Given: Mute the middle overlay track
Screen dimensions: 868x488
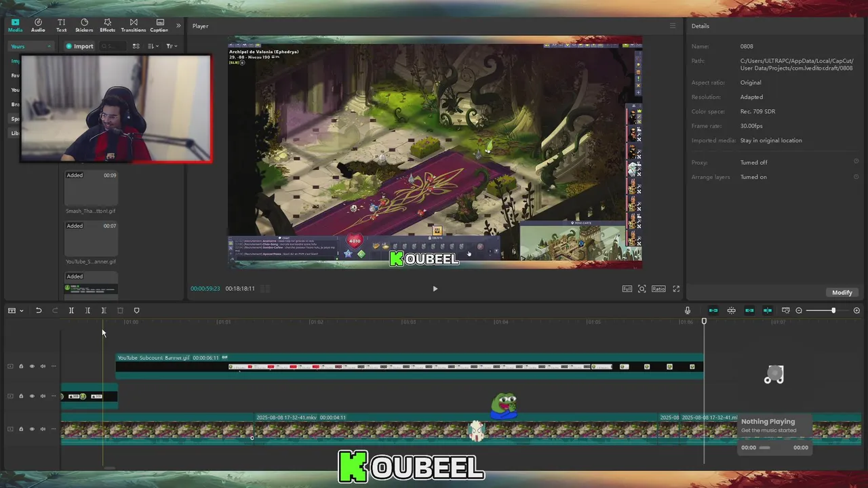Looking at the screenshot, I should coord(43,396).
